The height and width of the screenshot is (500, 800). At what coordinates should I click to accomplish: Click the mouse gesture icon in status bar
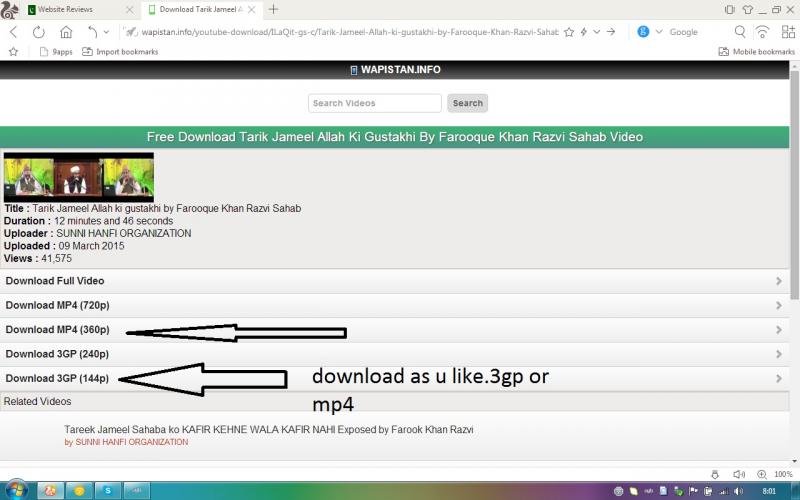tap(715, 474)
